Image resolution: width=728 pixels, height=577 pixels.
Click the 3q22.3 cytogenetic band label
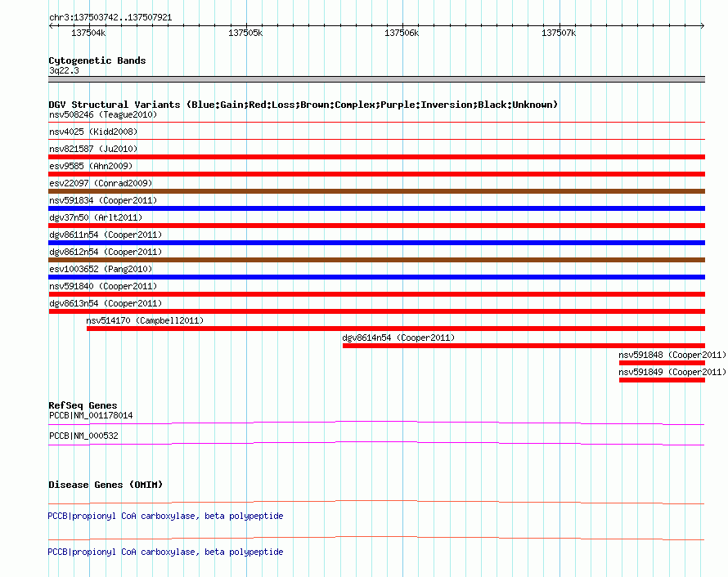(64, 70)
